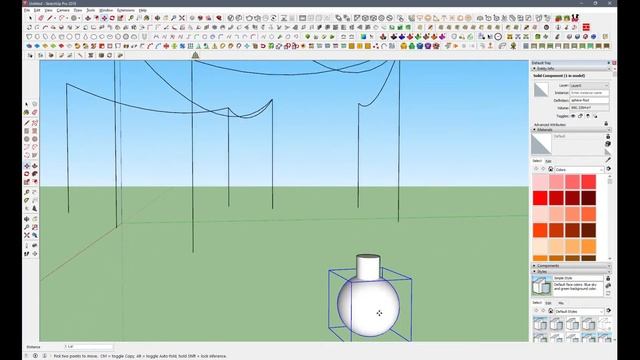
Task: Pick the Scale tool in left palette
Action: pos(27,182)
